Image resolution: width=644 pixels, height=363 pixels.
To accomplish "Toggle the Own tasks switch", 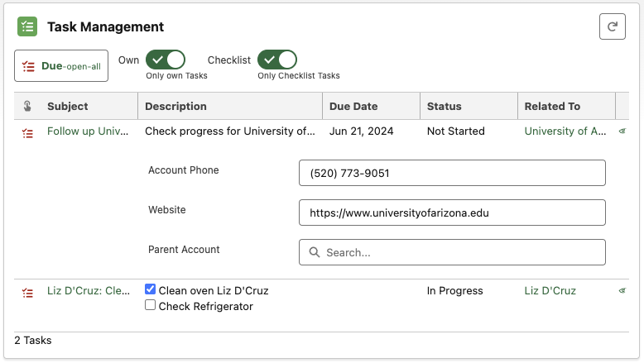I will click(165, 60).
